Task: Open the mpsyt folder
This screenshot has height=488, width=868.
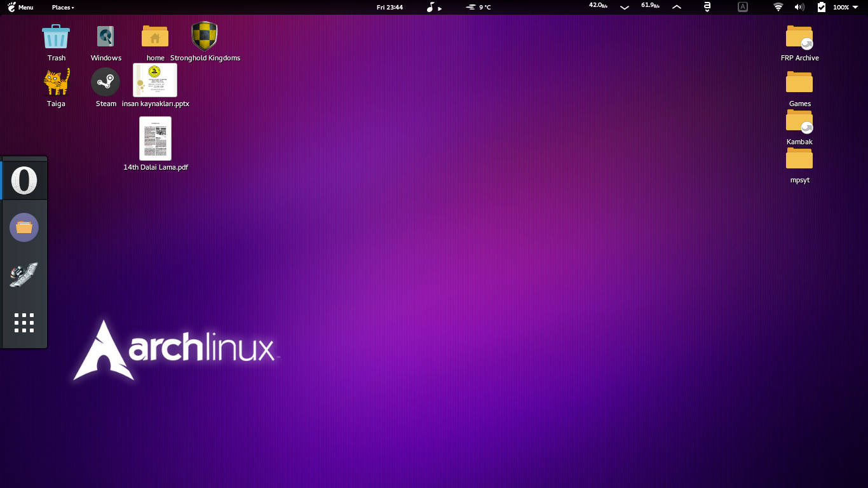Action: coord(799,158)
